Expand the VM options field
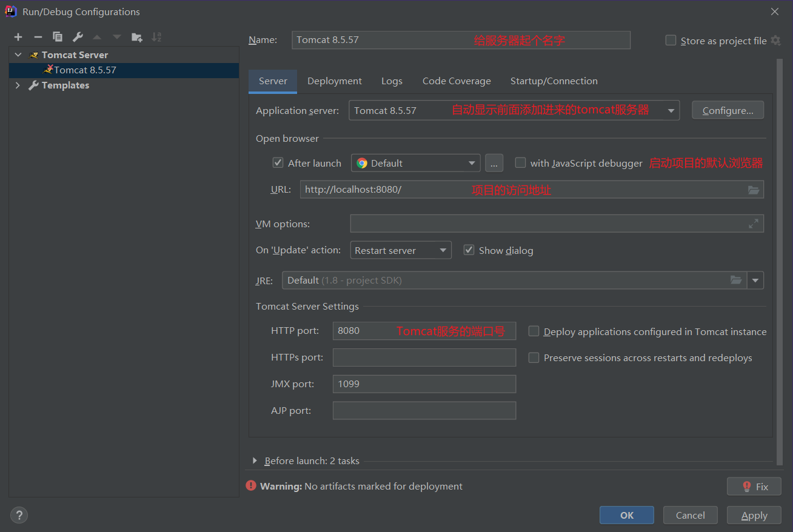Screen dimensions: 793x532 [754, 224]
